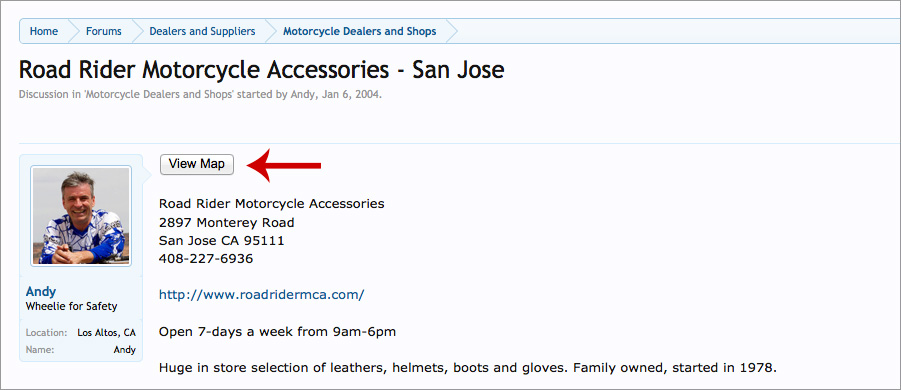Open the Forums breadcrumb
Image resolution: width=901 pixels, height=390 pixels.
click(103, 31)
